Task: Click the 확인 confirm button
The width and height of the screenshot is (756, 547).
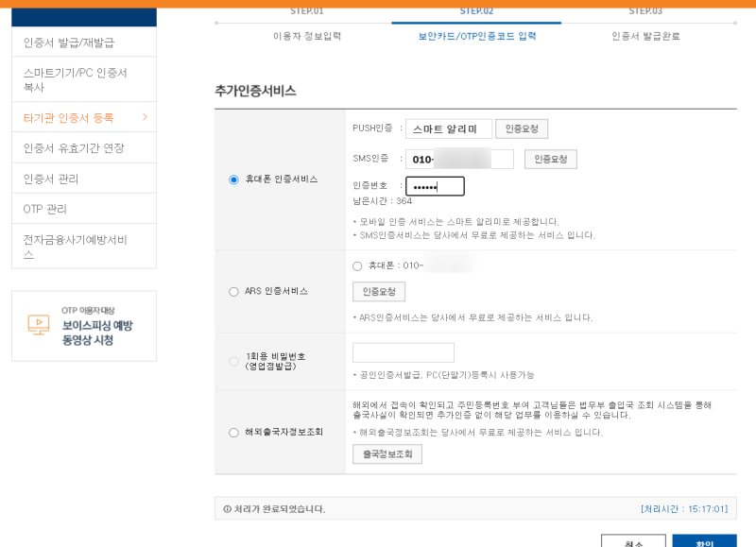Action: click(x=704, y=541)
